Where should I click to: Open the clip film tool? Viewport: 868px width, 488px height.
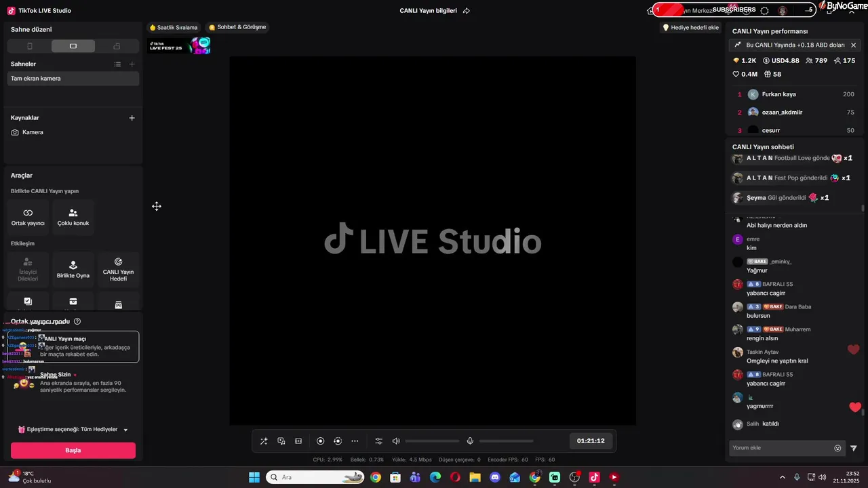point(298,441)
